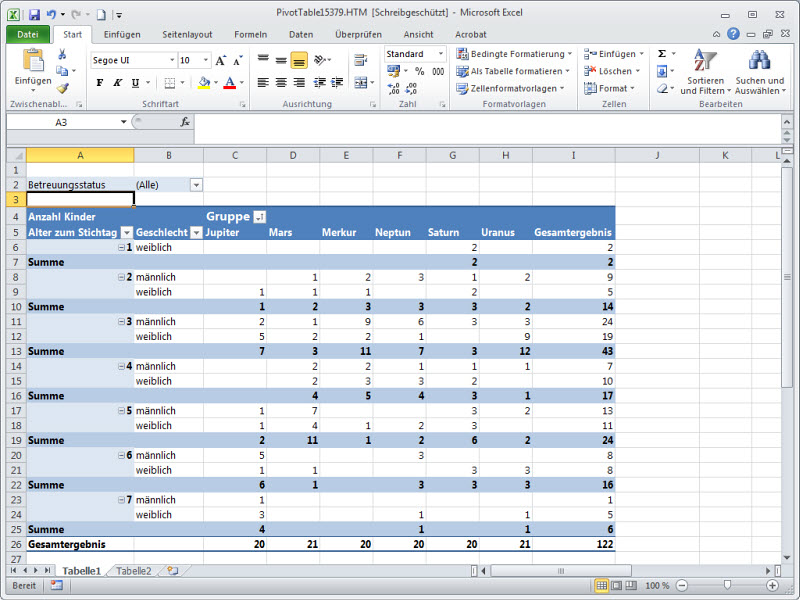The image size is (800, 600).
Task: Collapse age group 5 in pivot table
Action: (121, 411)
